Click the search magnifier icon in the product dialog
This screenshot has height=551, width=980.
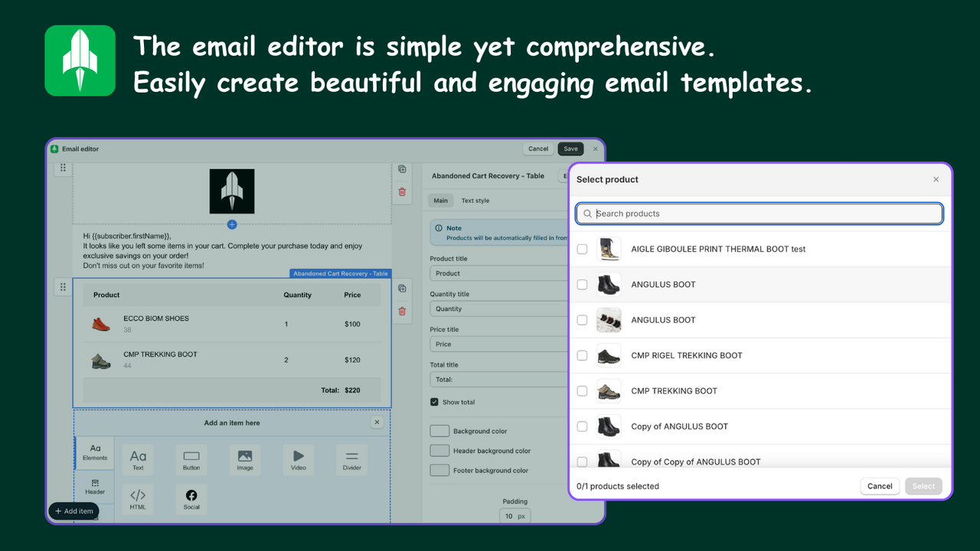pyautogui.click(x=588, y=214)
